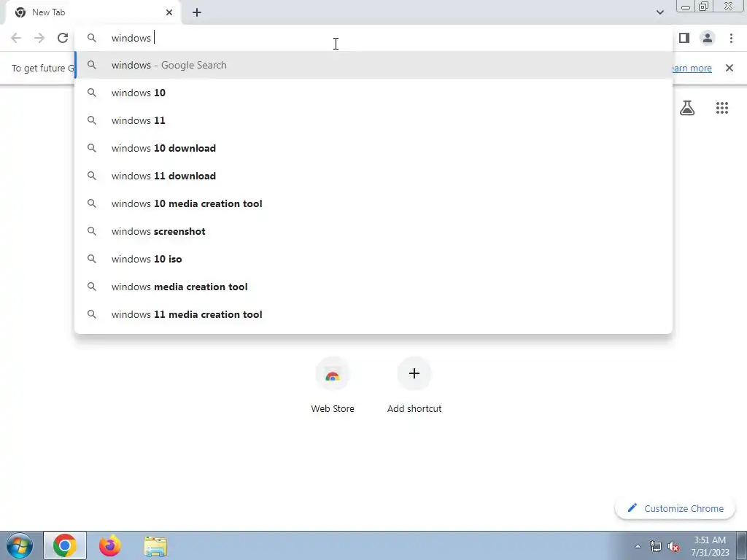Open the tab search chevron

click(659, 12)
